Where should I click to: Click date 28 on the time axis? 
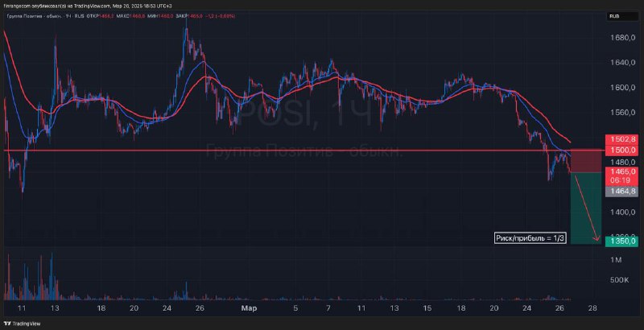592,308
